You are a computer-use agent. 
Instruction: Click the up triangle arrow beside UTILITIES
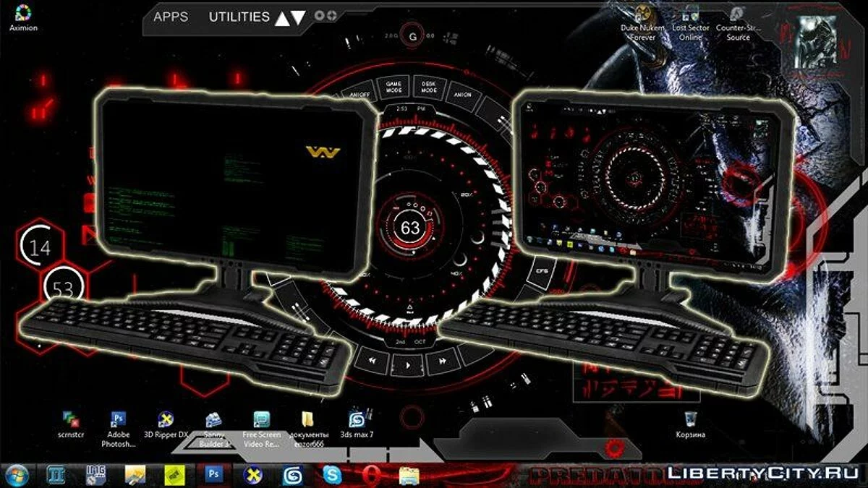click(282, 18)
